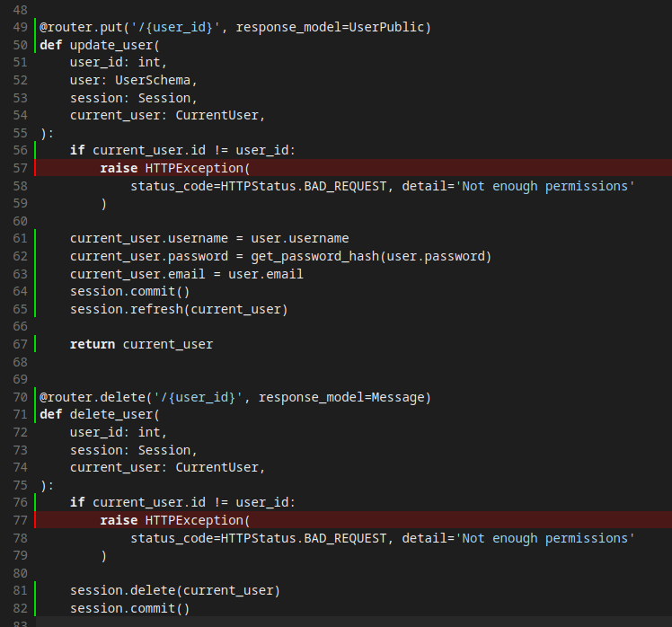672x627 pixels.
Task: Click line number 49 in the gutter
Action: tap(20, 27)
